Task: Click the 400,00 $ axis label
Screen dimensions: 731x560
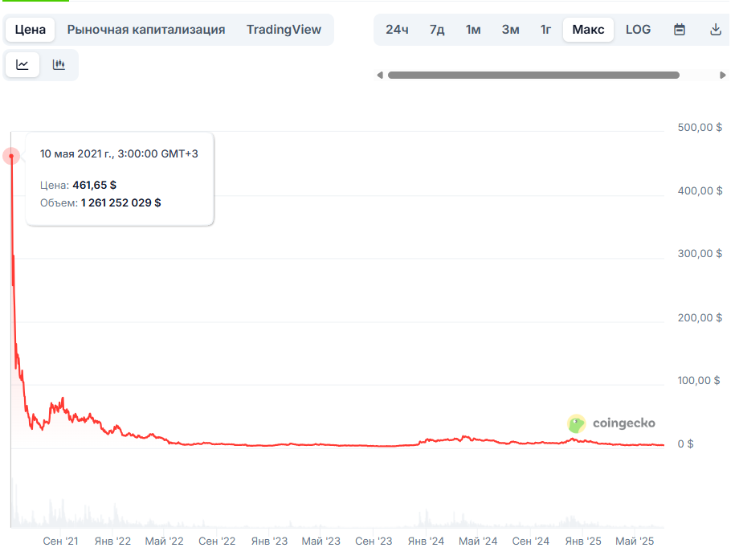Action: tap(700, 190)
